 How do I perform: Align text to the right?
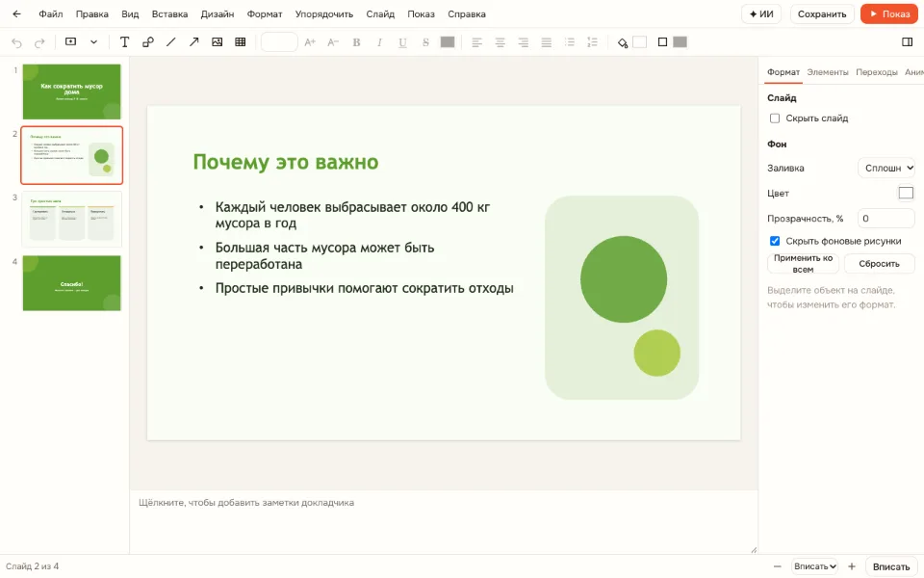(x=524, y=41)
